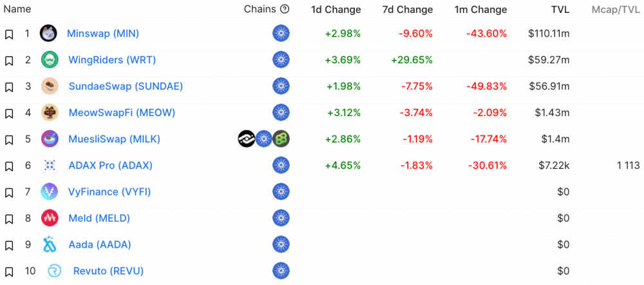Click the Chains help question-mark icon
644x285 pixels.
pos(285,9)
